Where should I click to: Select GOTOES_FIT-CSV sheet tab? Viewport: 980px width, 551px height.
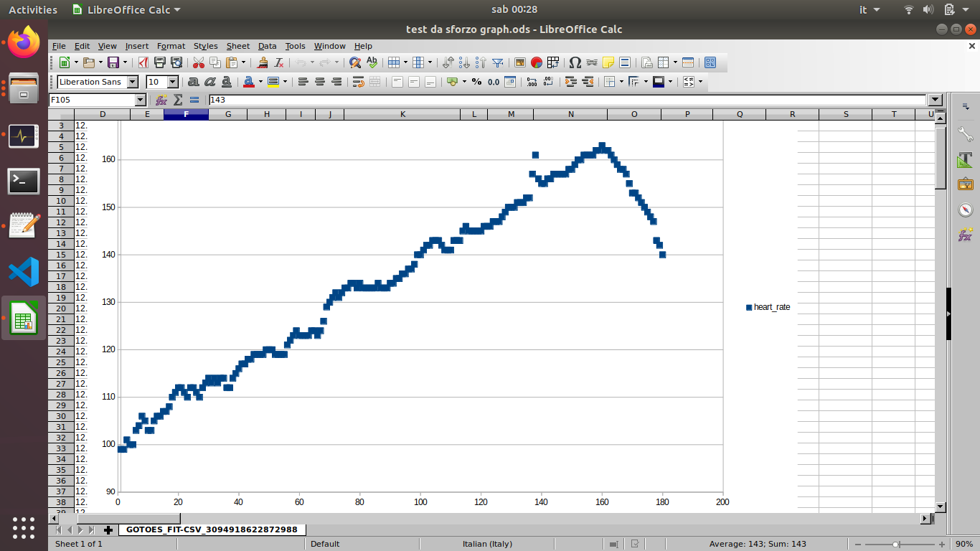coord(212,529)
